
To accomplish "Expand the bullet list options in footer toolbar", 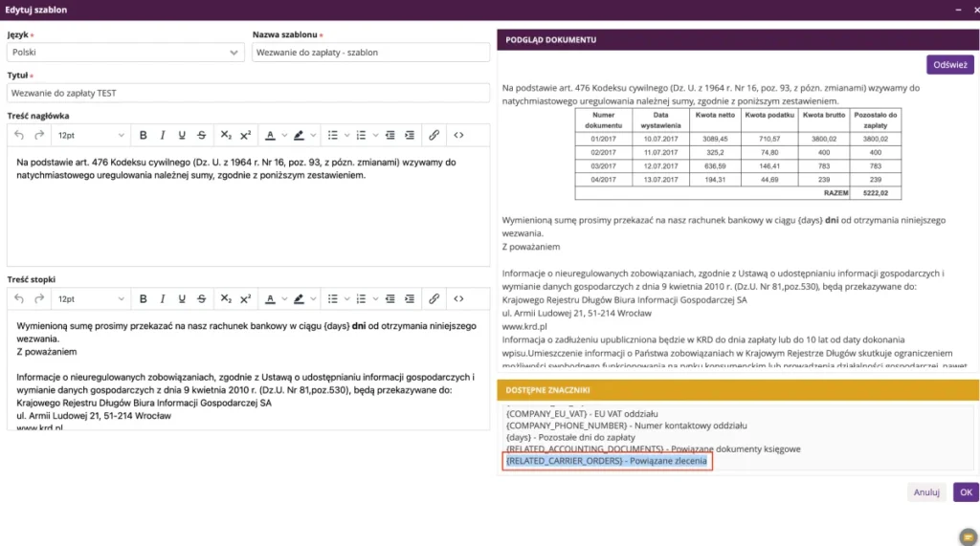I will pyautogui.click(x=346, y=298).
